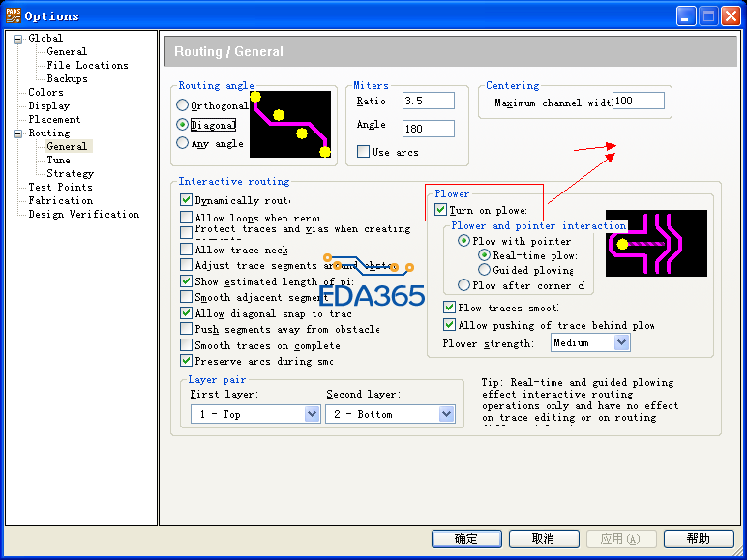Go to Colors options
747x560 pixels.
pos(45,93)
